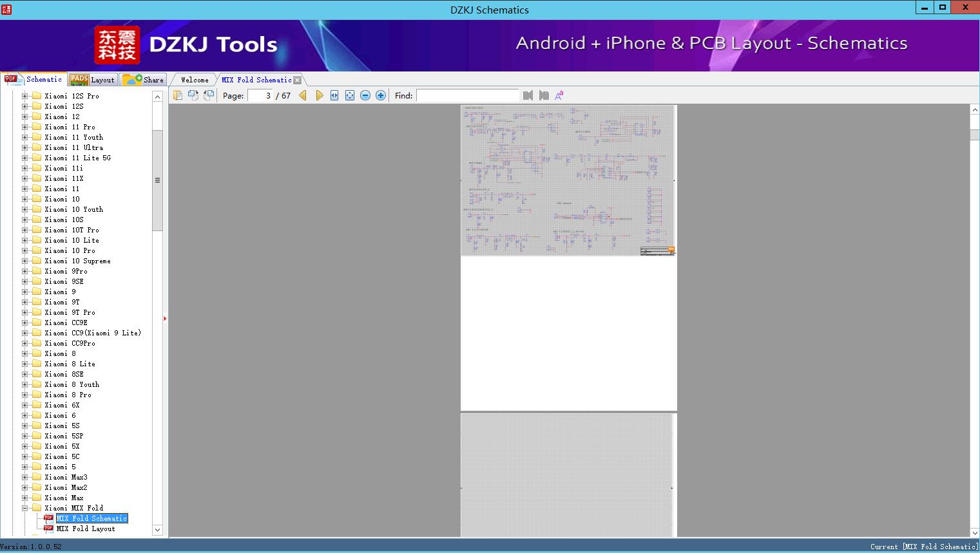Select Xiaomi CC9(Xiaomi 9 Lite) tree item
The image size is (980, 553).
93,333
